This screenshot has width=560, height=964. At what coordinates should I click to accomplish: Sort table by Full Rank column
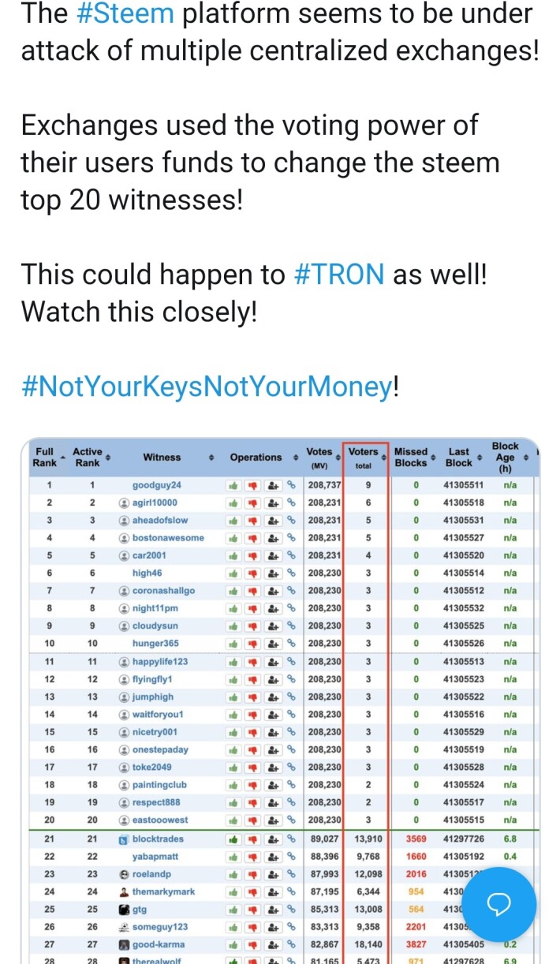pyautogui.click(x=45, y=458)
